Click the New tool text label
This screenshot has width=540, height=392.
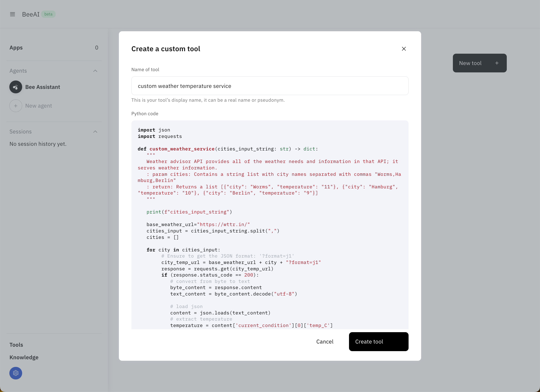coord(470,63)
